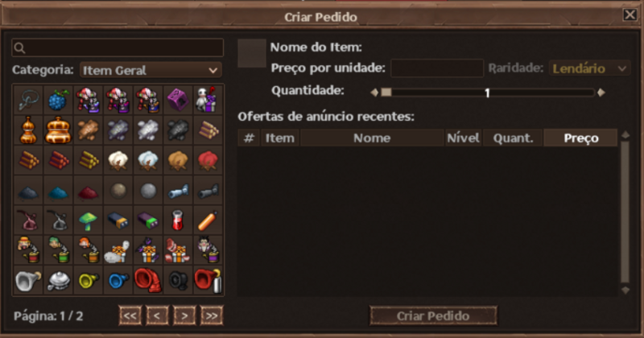Select the purple dice cube item
Viewport: 644px width, 338px height.
point(178,100)
